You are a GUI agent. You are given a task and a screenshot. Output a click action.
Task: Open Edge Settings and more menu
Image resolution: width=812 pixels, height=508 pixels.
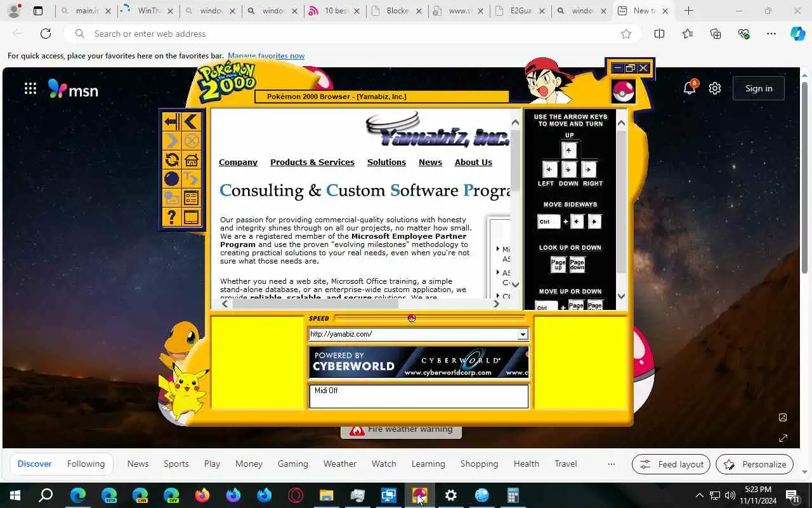tap(771, 34)
